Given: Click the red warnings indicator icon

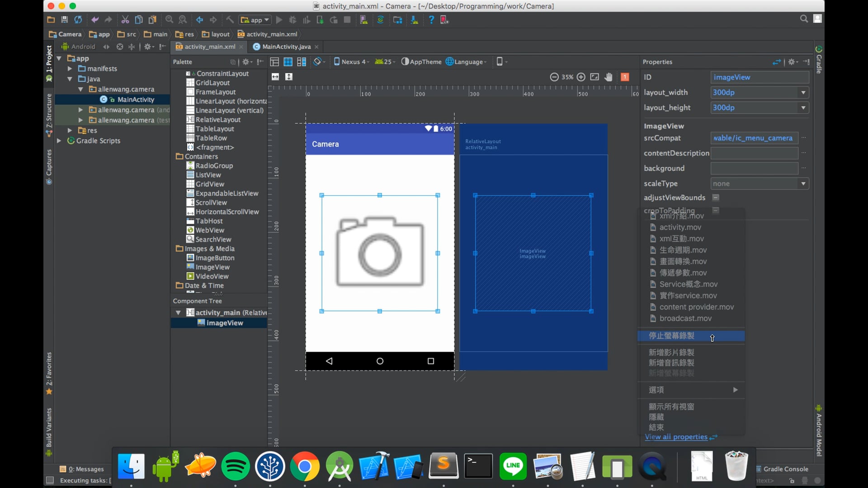Looking at the screenshot, I should [x=625, y=77].
